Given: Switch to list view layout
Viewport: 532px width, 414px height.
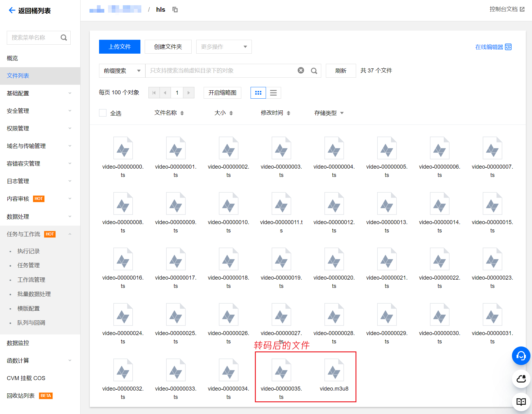Looking at the screenshot, I should point(273,93).
